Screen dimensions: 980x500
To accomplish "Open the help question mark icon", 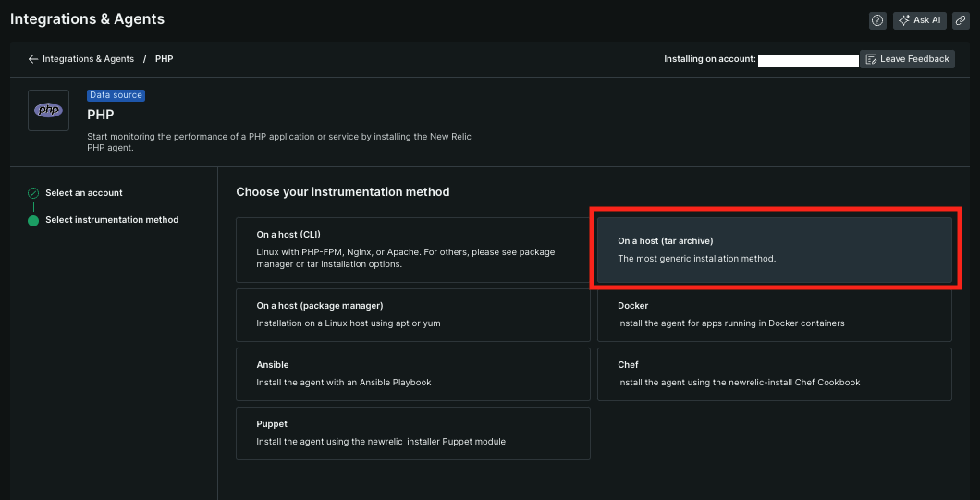I will 877,20.
